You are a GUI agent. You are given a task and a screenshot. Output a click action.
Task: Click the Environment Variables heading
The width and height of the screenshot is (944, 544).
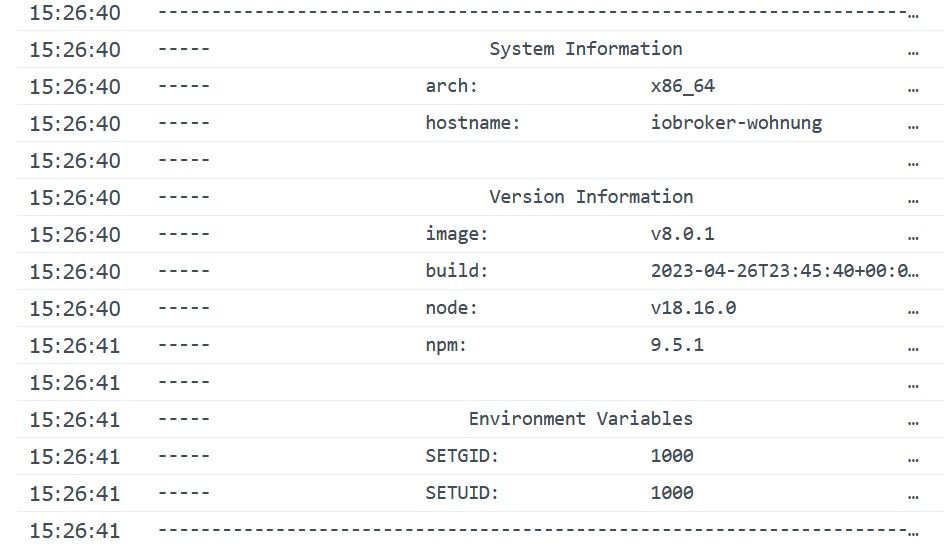click(x=580, y=419)
